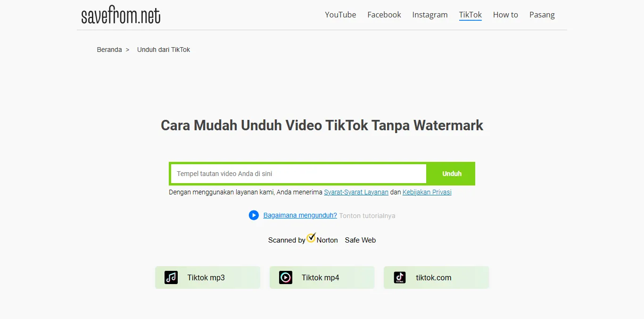The height and width of the screenshot is (319, 644).
Task: Open the How to menu item
Action: [505, 15]
